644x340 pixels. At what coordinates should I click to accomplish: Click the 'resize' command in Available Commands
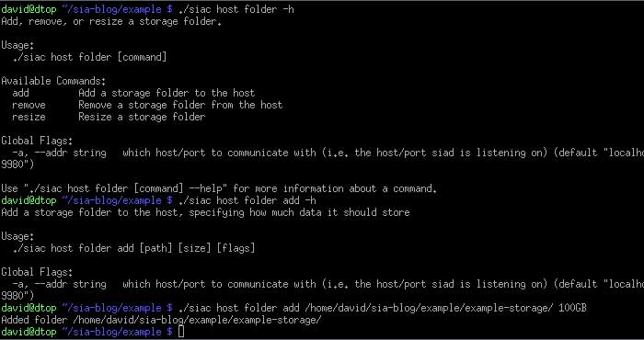29,117
